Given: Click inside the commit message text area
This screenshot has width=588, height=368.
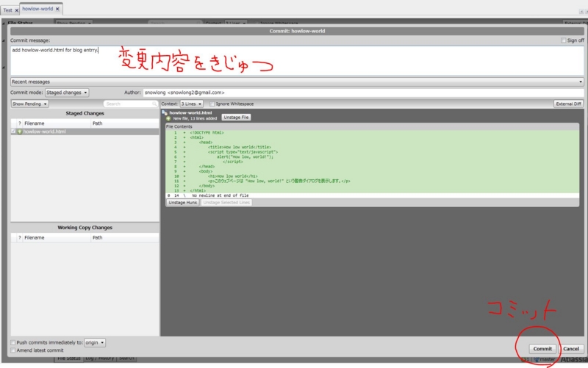Looking at the screenshot, I should (x=297, y=61).
